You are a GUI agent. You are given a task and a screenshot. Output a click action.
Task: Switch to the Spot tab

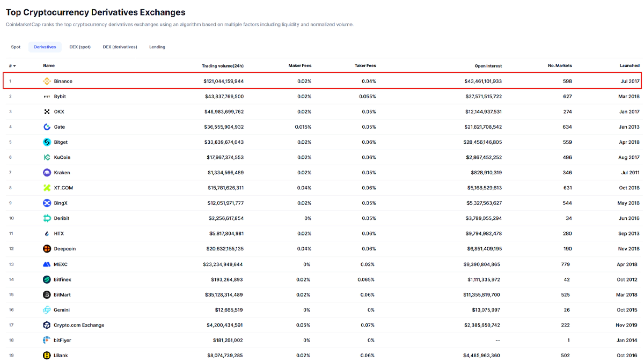click(16, 47)
